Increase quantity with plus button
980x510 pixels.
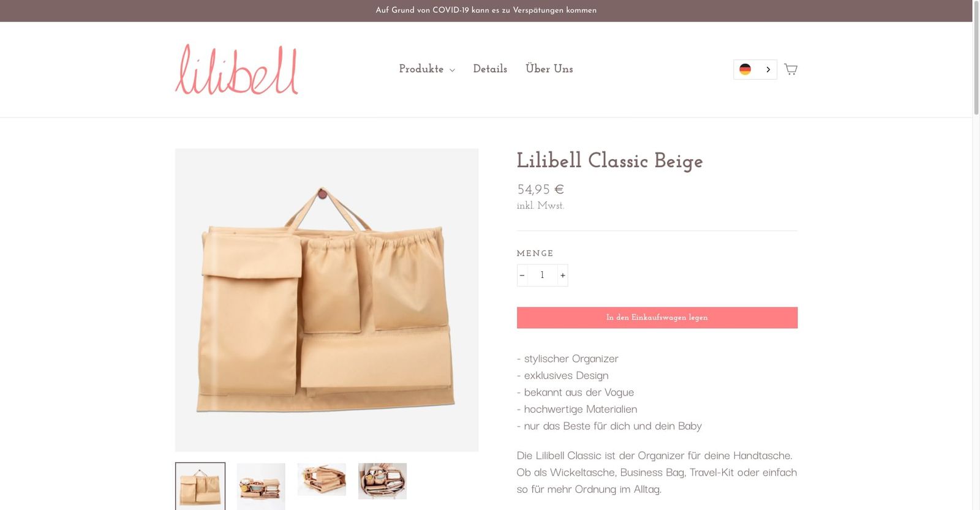pos(562,276)
